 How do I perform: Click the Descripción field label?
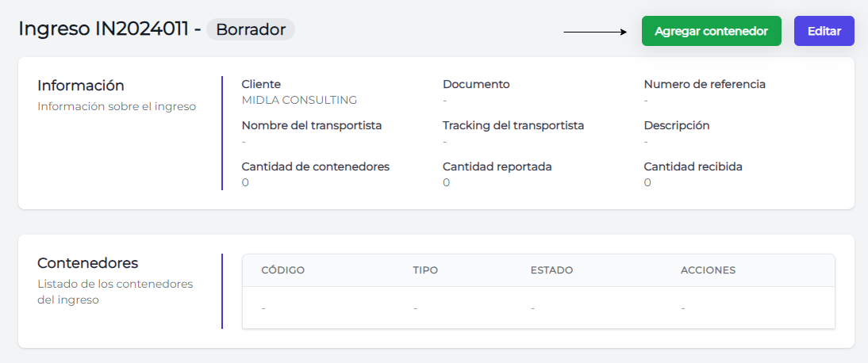(677, 125)
